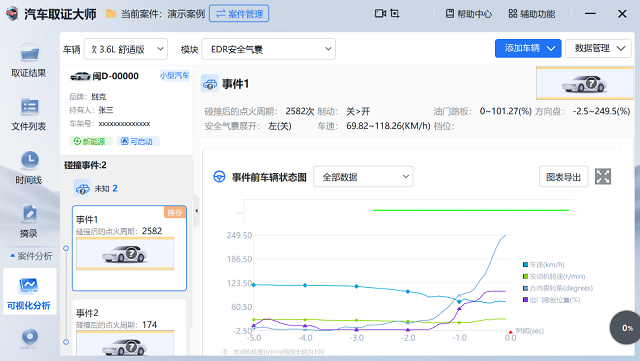Click the -2.5~249.5(%) steering value
This screenshot has width=640, height=361.
tap(601, 111)
